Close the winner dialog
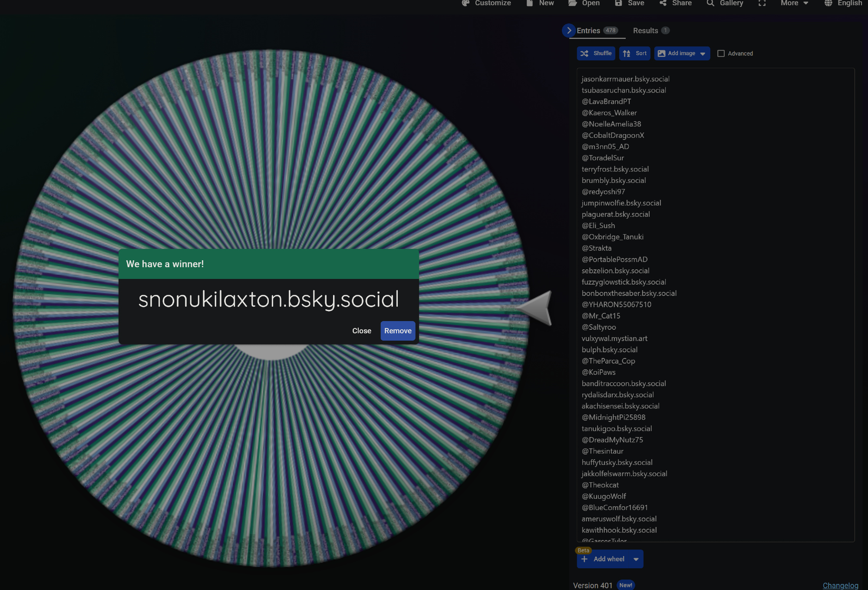Image resolution: width=868 pixels, height=590 pixels. pos(361,331)
